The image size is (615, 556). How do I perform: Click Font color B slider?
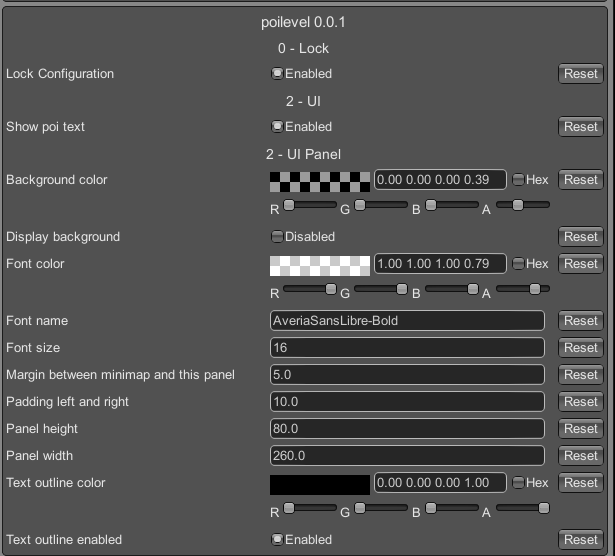pos(452,289)
